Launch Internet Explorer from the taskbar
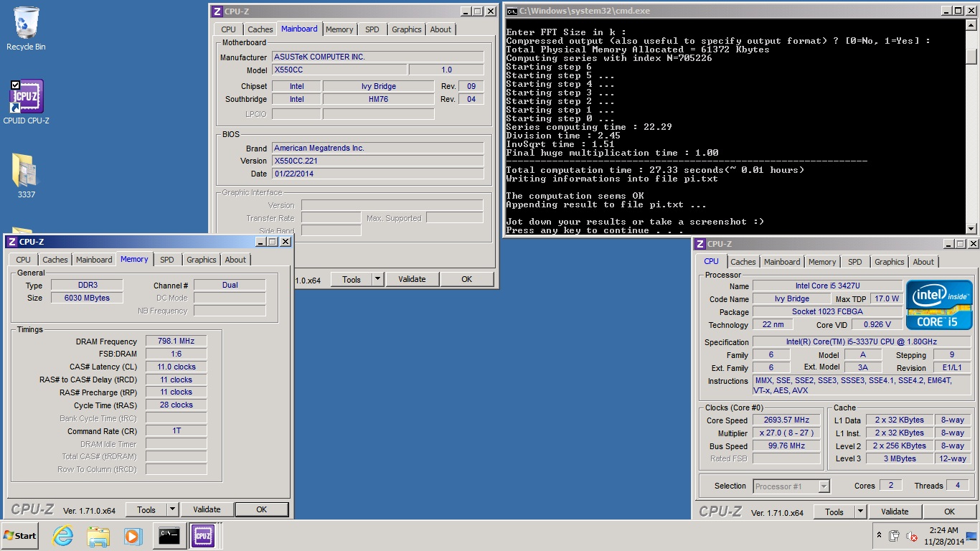The image size is (980, 551). click(x=63, y=536)
